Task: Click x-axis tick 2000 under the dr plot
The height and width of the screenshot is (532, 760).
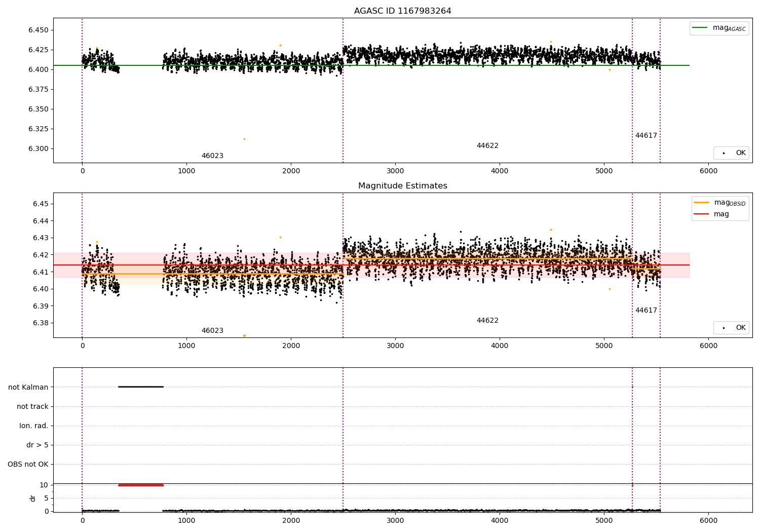Action: 291,520
